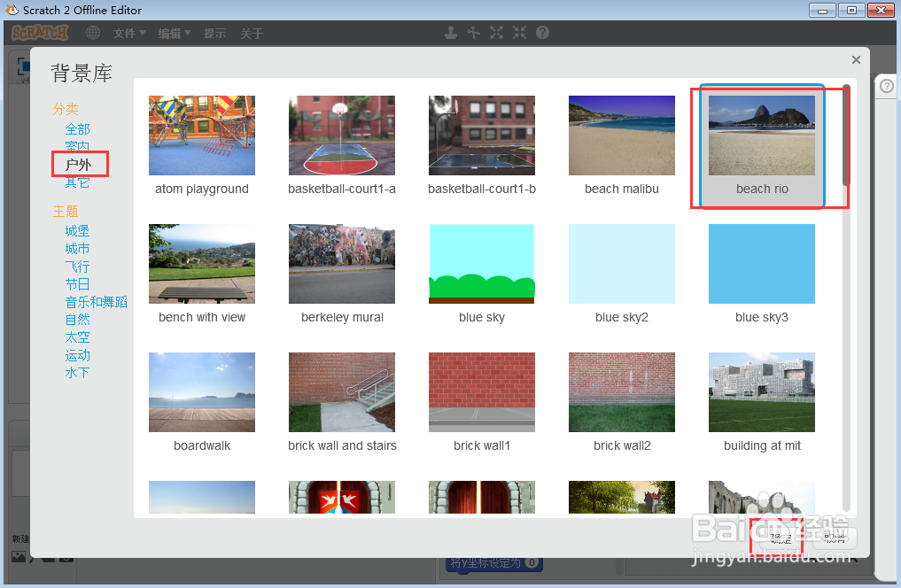901x588 pixels.
Task: Choose backdrop from library icon
Action: click(x=19, y=557)
